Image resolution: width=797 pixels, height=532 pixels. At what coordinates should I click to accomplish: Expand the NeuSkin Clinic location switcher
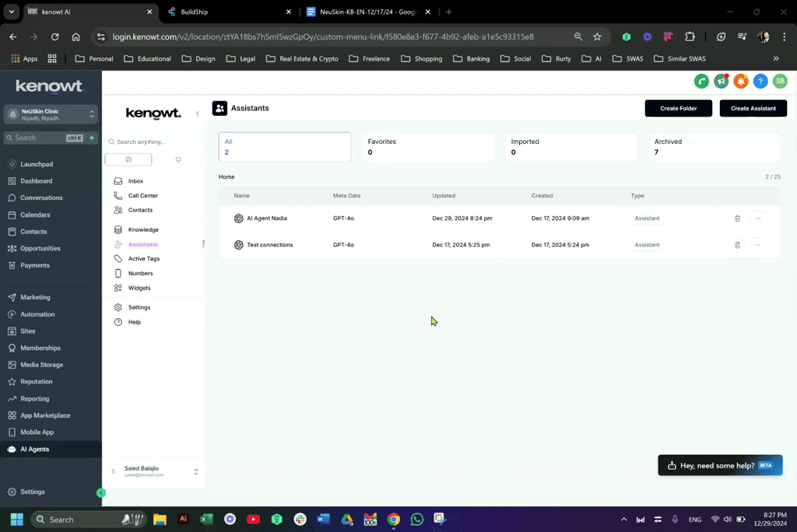coord(51,115)
